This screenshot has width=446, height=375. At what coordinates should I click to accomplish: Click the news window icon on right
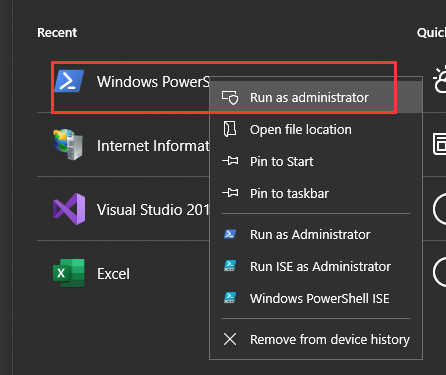pyautogui.click(x=439, y=144)
